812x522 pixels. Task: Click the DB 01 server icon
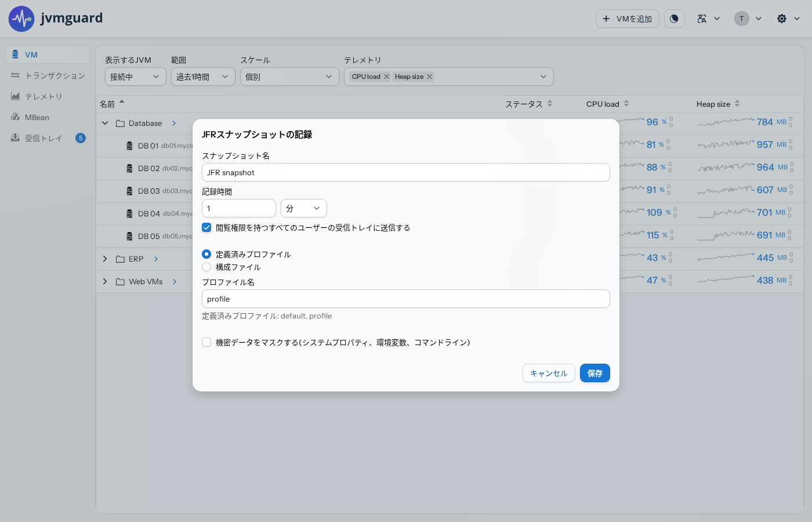129,146
